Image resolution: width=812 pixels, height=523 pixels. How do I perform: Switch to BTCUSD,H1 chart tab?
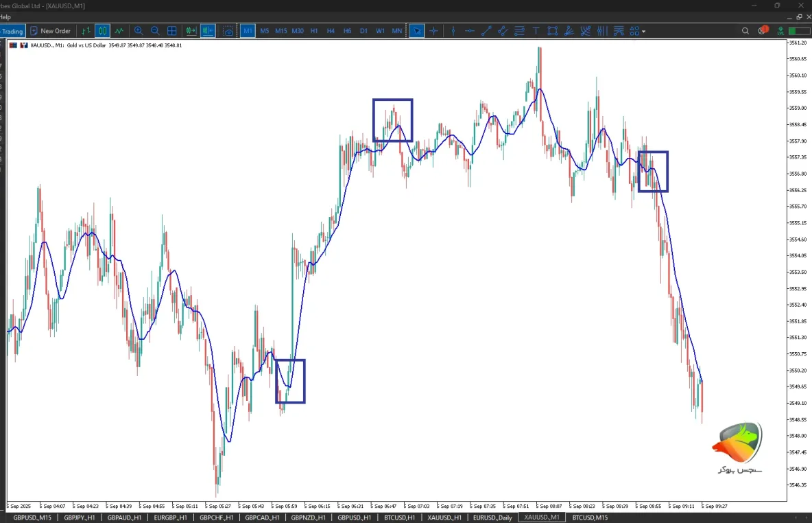point(399,518)
